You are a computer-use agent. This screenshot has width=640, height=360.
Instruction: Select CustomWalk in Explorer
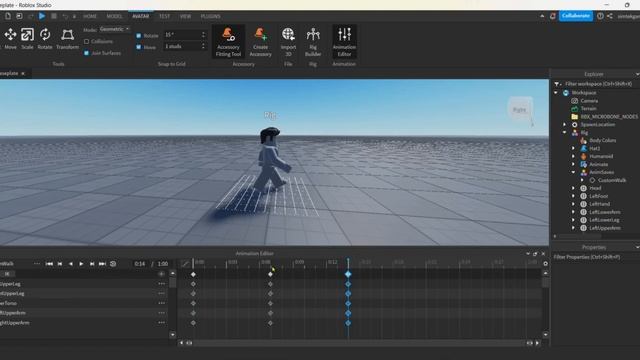pyautogui.click(x=612, y=180)
